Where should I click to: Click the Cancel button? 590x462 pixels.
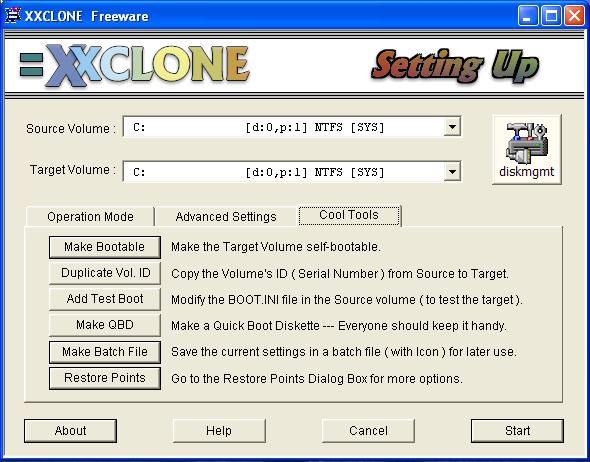point(368,431)
